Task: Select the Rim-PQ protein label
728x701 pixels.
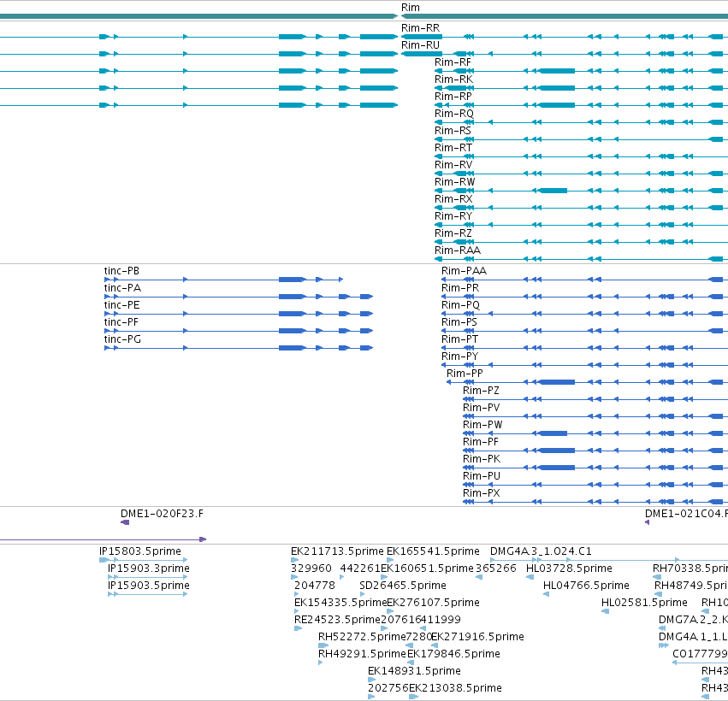Action: pos(460,306)
